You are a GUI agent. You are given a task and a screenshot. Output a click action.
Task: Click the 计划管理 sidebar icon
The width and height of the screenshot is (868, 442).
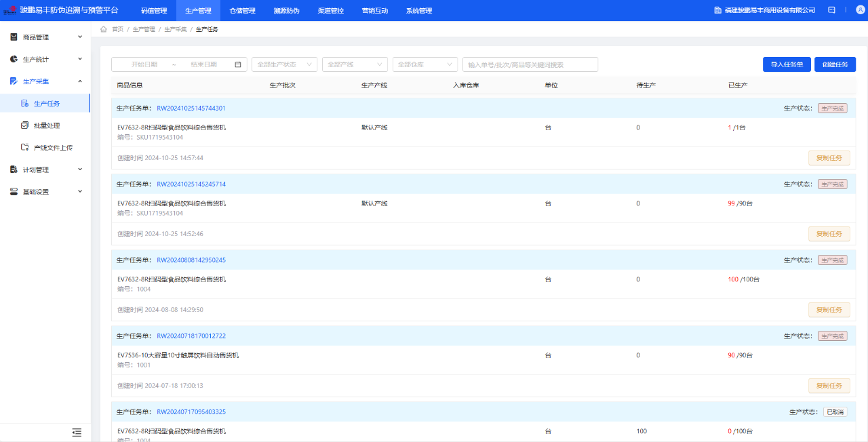(14, 169)
